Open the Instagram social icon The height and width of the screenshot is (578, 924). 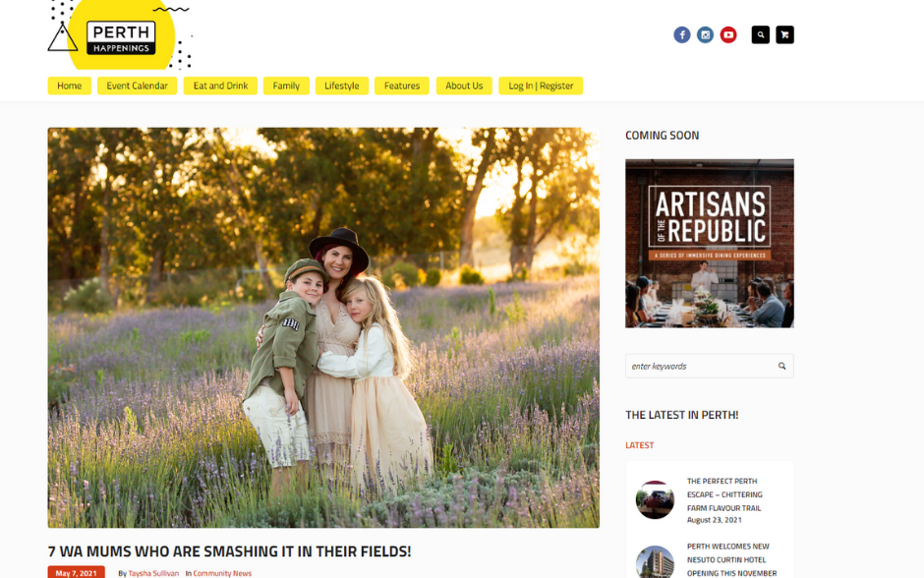click(706, 34)
